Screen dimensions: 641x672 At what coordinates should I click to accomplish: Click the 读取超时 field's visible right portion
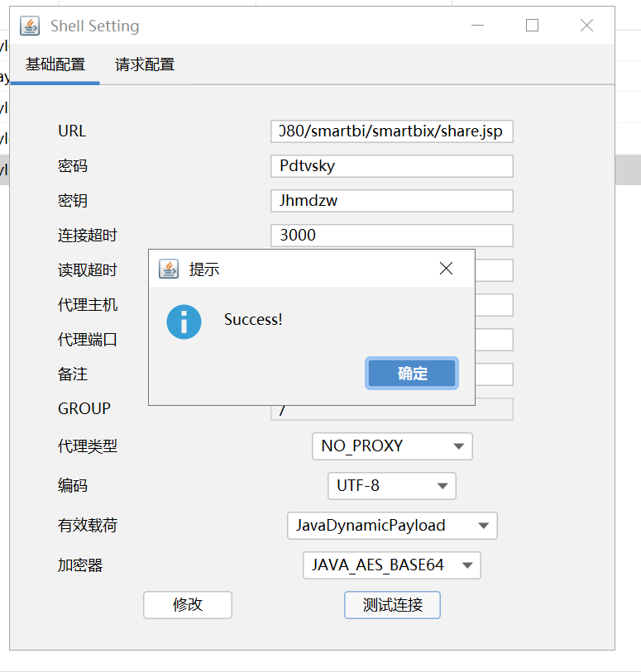[x=495, y=270]
